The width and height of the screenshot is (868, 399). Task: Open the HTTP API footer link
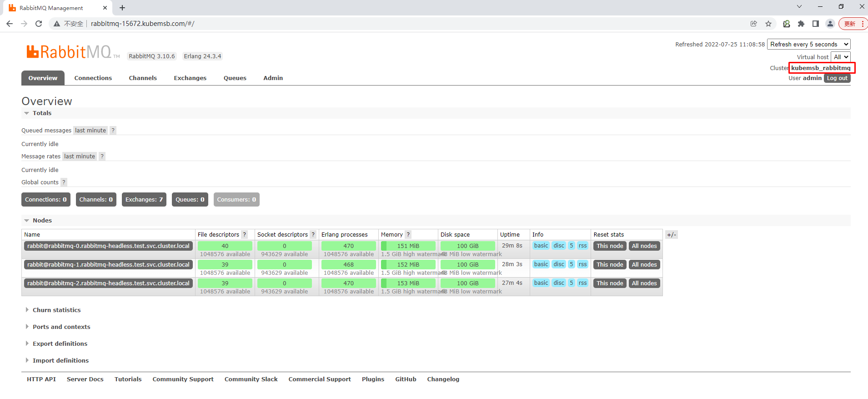[x=41, y=379]
